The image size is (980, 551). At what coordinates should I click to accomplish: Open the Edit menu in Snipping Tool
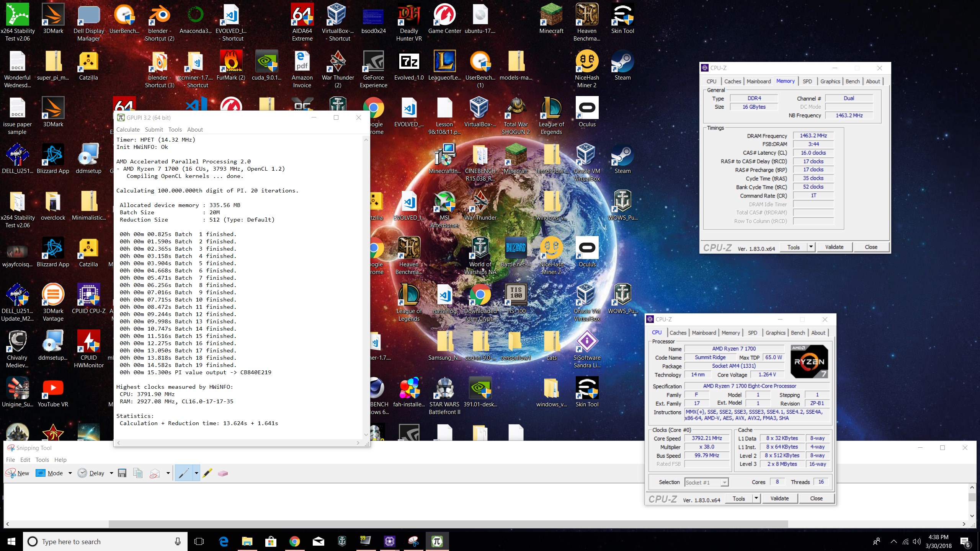click(25, 460)
